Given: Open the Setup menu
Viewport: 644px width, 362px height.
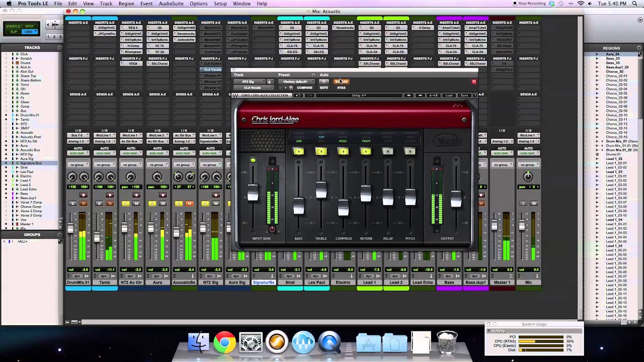Looking at the screenshot, I should pos(220,4).
